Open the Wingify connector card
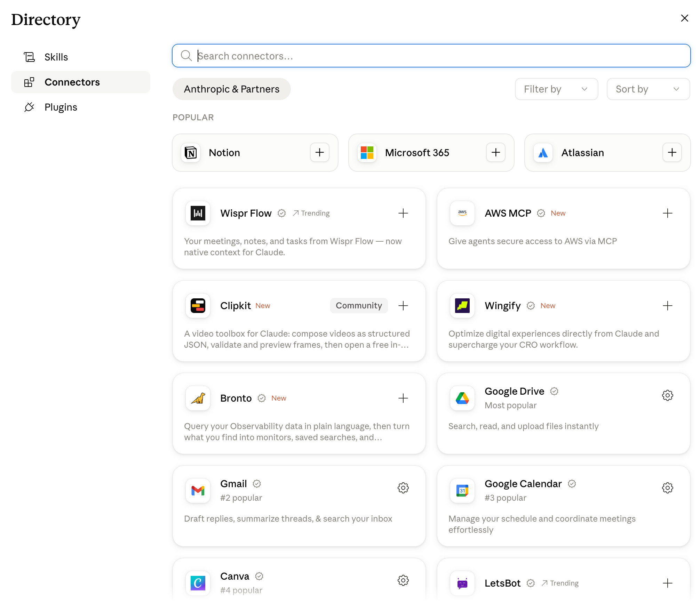Viewport: 700px width, 612px height. (x=563, y=321)
